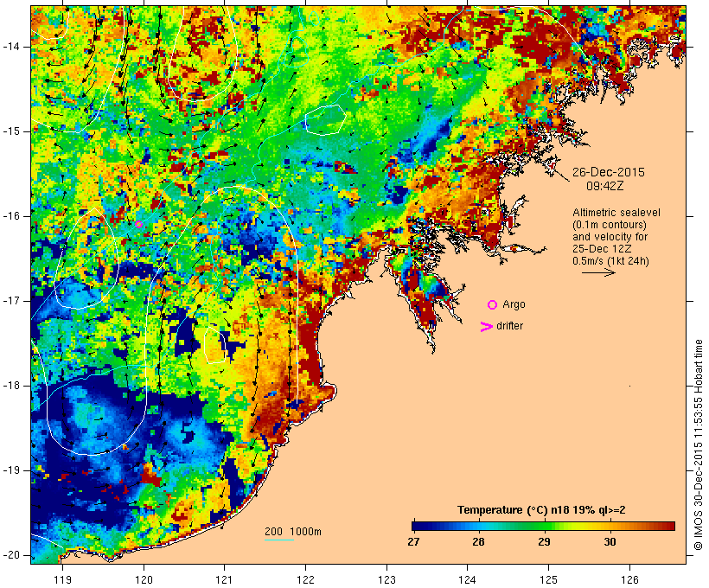Viewport: 709px width, 588px height.
Task: Click longitude axis label '126'
Action: click(x=629, y=579)
